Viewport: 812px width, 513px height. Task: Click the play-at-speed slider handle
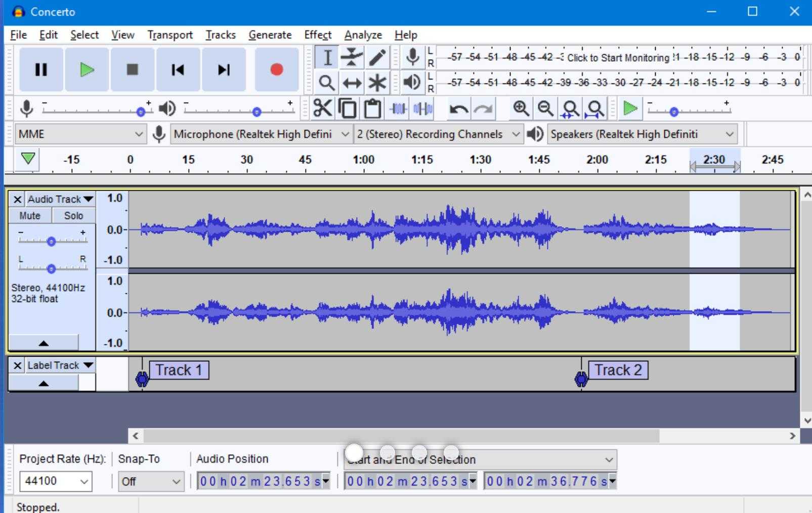(673, 112)
